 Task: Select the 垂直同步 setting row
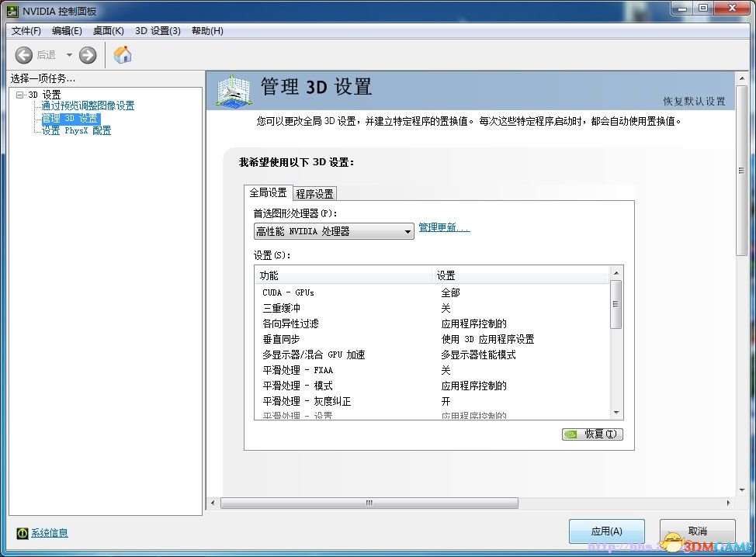tap(434, 339)
